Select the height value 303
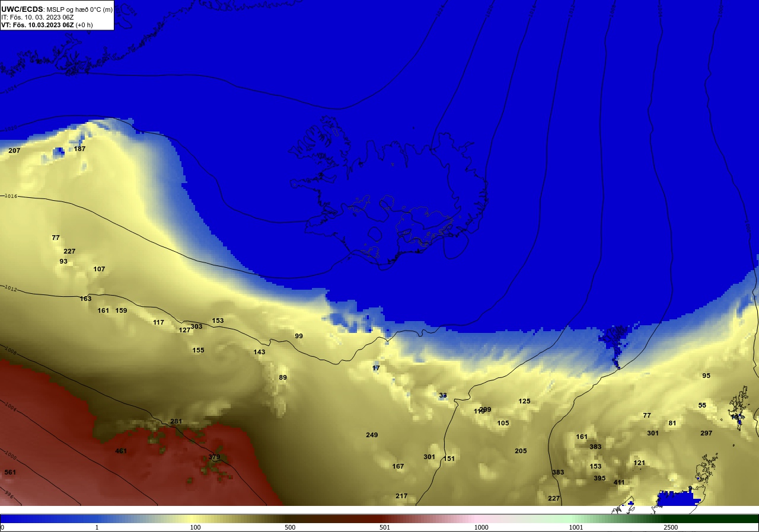 (197, 326)
